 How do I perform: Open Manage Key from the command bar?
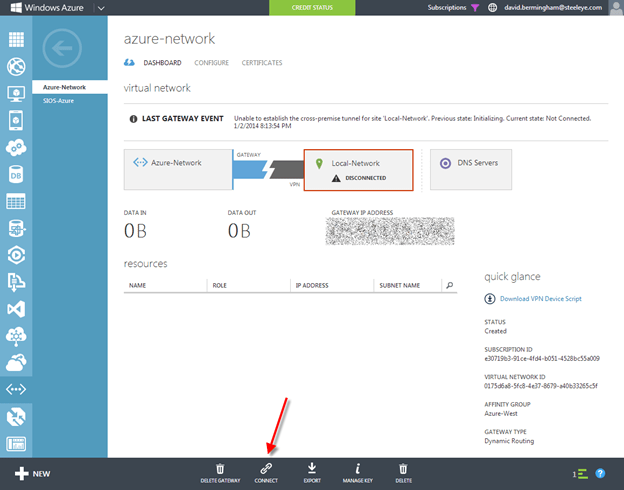point(358,468)
